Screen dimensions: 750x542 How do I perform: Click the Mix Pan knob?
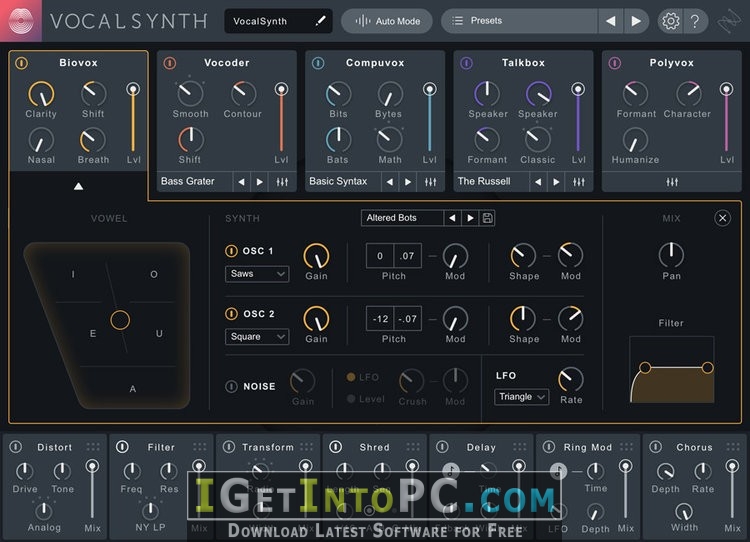tap(671, 255)
